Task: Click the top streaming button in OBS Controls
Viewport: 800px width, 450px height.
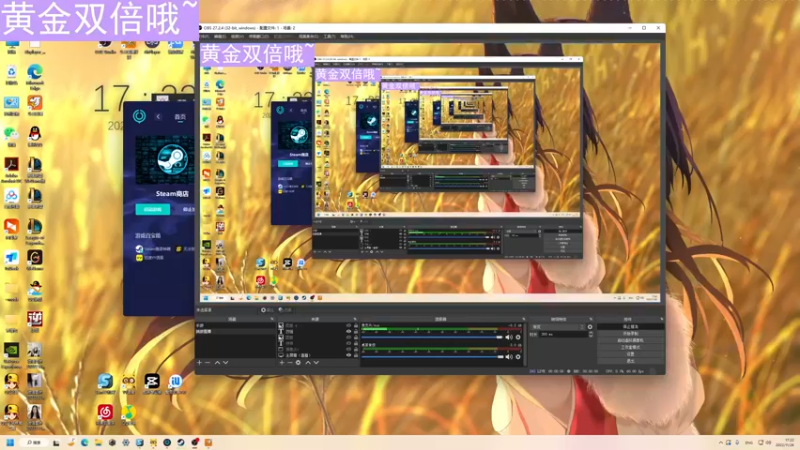Action: click(x=631, y=327)
